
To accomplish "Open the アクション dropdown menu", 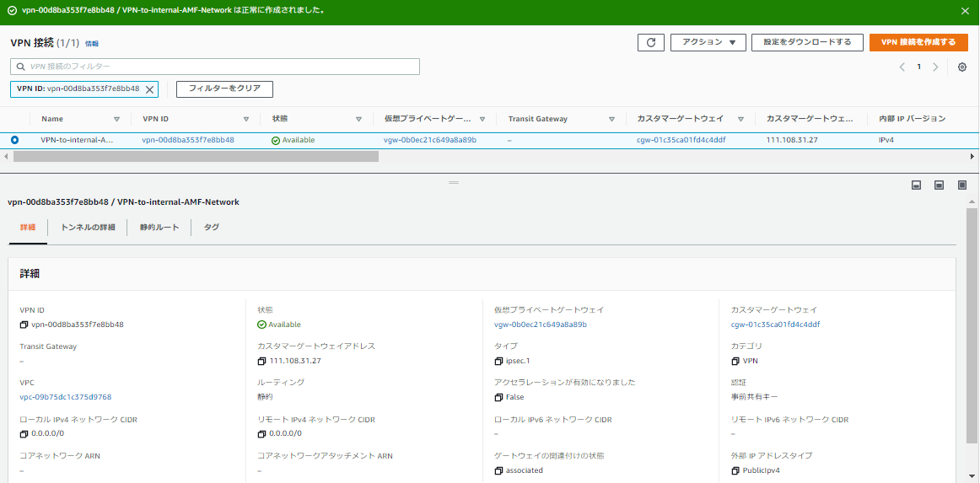I will 708,42.
